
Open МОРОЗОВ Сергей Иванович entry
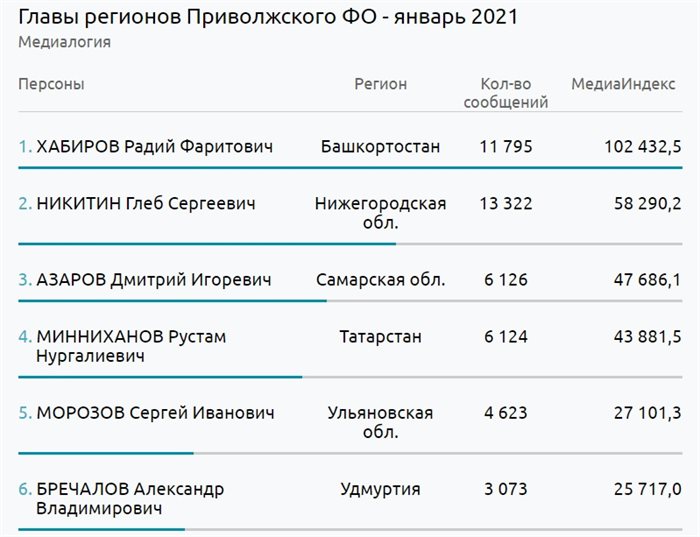pos(155,413)
